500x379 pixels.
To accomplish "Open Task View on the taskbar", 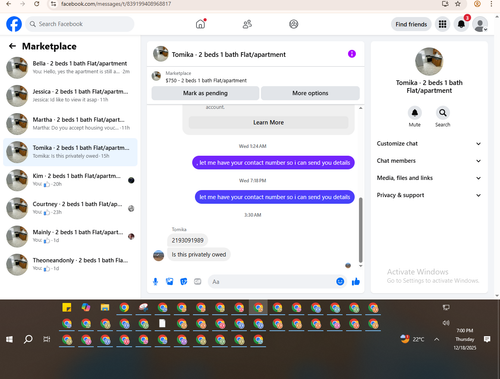I will pos(47,339).
